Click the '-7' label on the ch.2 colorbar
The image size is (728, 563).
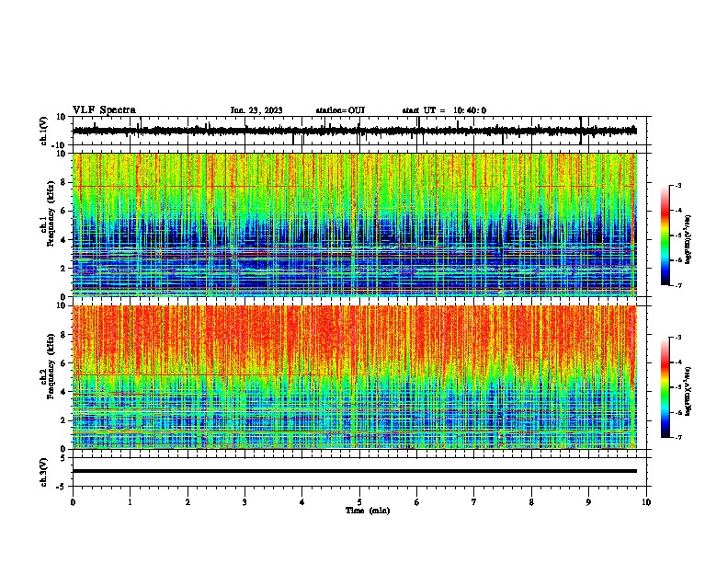pyautogui.click(x=678, y=438)
